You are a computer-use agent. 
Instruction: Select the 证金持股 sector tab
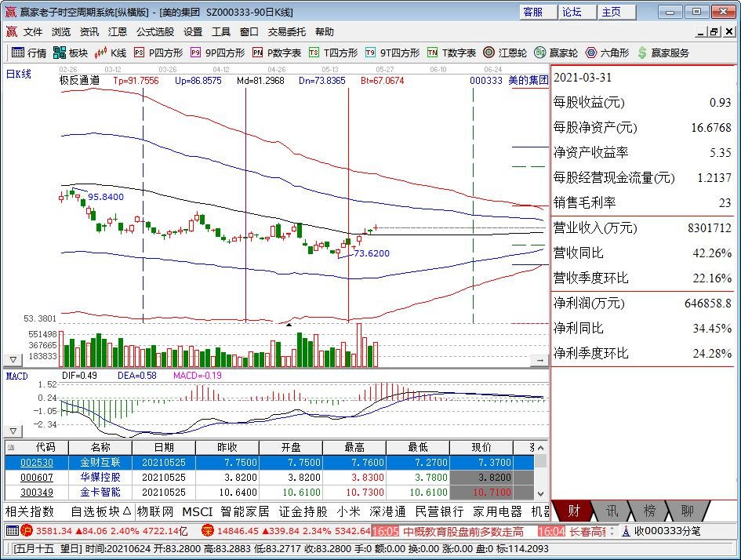[x=303, y=511]
